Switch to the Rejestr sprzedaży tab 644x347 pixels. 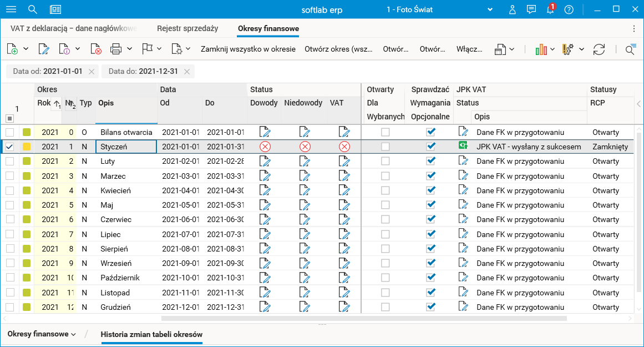click(187, 28)
